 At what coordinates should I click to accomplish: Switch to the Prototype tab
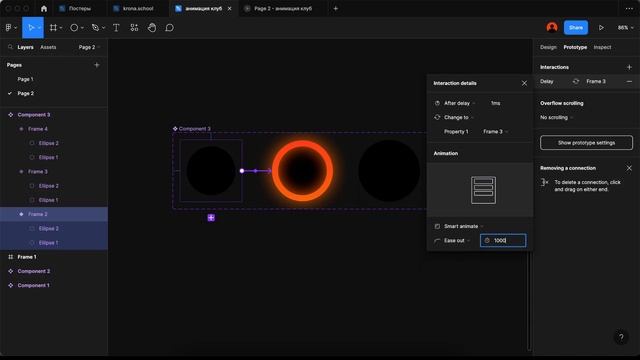click(575, 47)
